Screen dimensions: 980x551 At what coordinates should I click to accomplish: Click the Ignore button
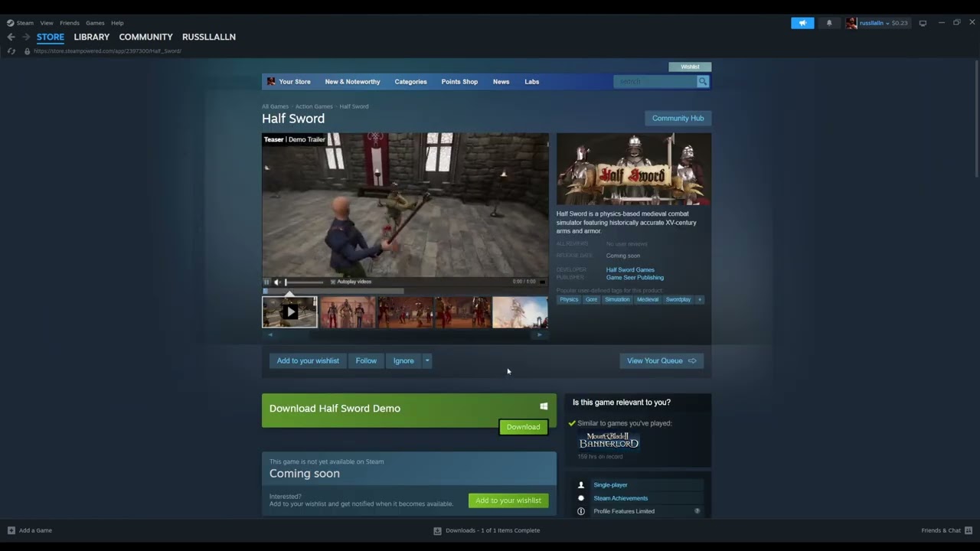(x=403, y=360)
